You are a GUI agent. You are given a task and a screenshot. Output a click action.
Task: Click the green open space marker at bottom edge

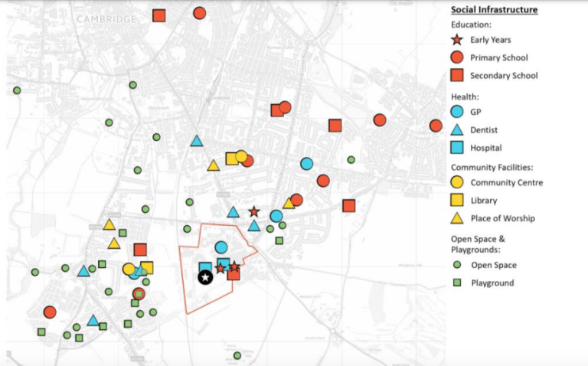pyautogui.click(x=237, y=355)
